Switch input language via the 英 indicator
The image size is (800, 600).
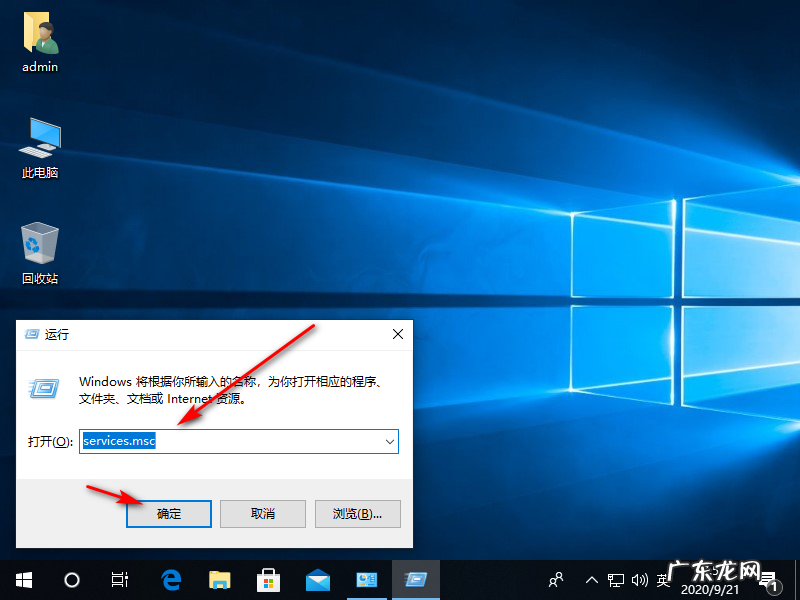(663, 580)
